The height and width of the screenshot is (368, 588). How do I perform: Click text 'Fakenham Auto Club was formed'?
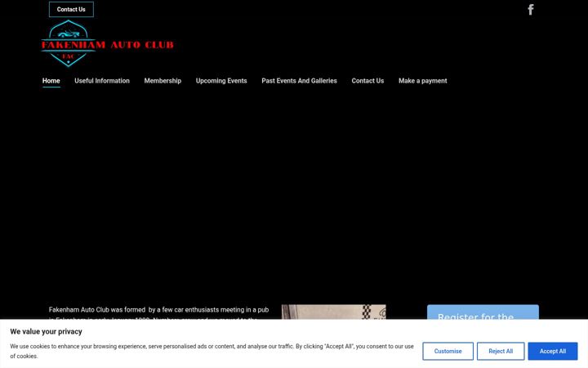[97, 310]
